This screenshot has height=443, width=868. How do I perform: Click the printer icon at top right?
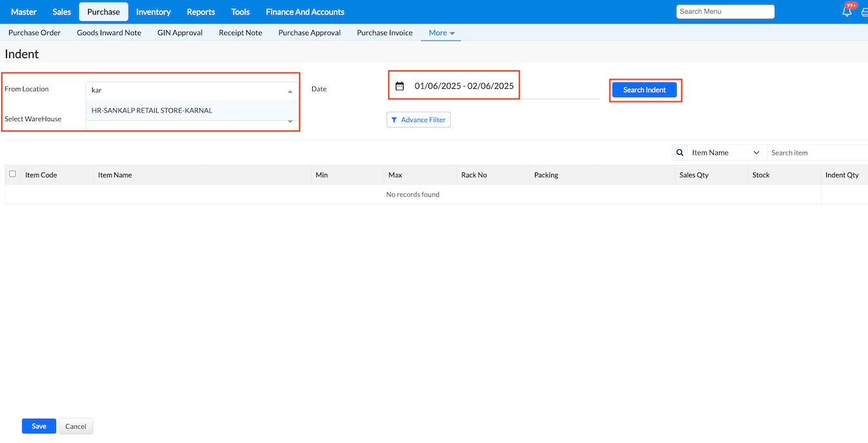point(864,12)
